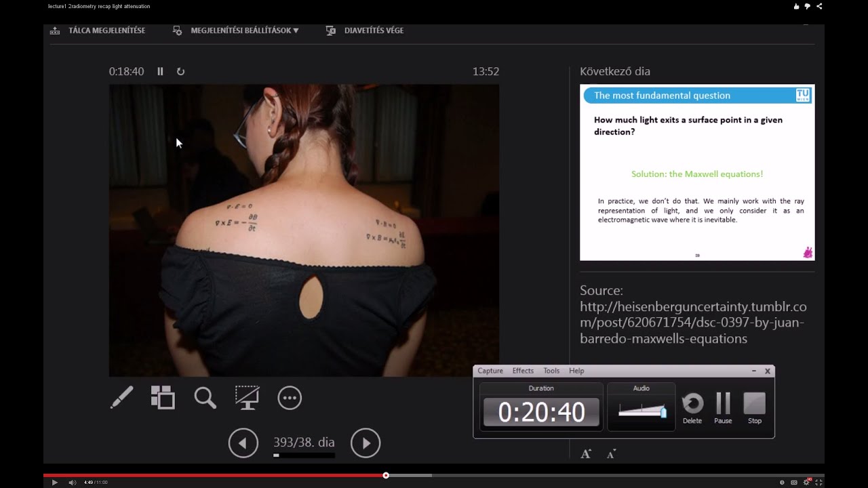Stop the screen recording
Viewport: 868px width, 488px height.
[x=755, y=408]
